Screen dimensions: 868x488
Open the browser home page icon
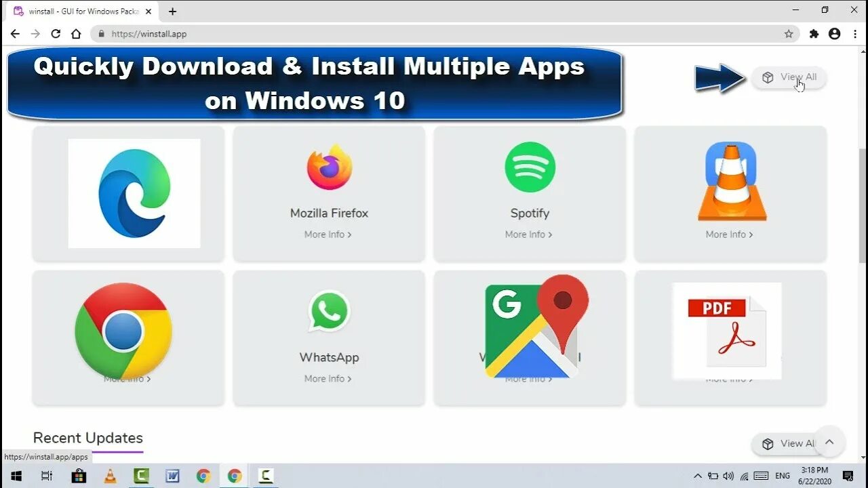(76, 34)
